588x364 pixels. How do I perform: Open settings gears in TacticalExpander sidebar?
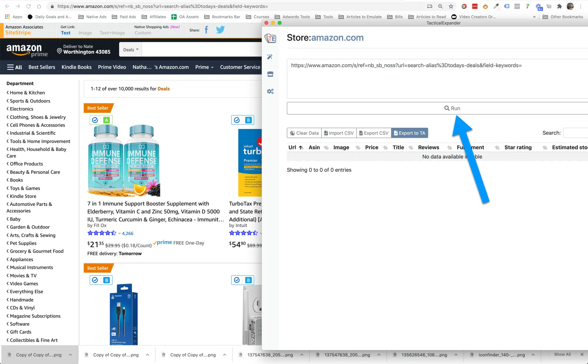click(270, 91)
